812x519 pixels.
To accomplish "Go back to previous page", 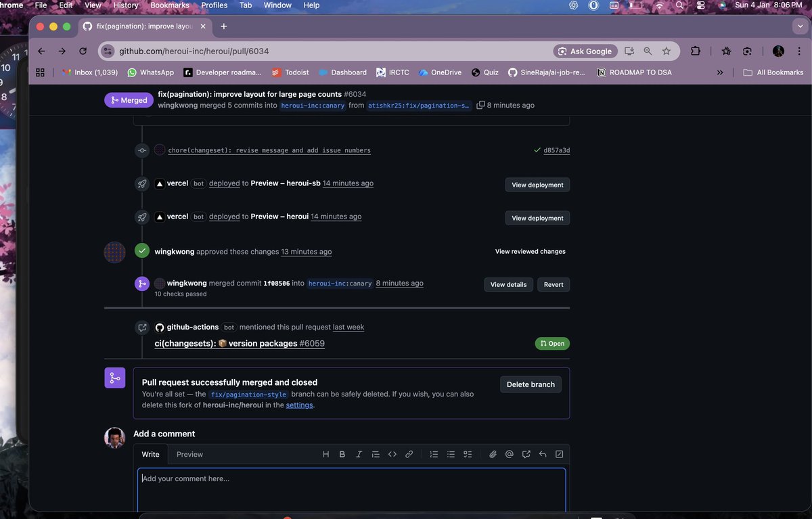I will tap(41, 51).
